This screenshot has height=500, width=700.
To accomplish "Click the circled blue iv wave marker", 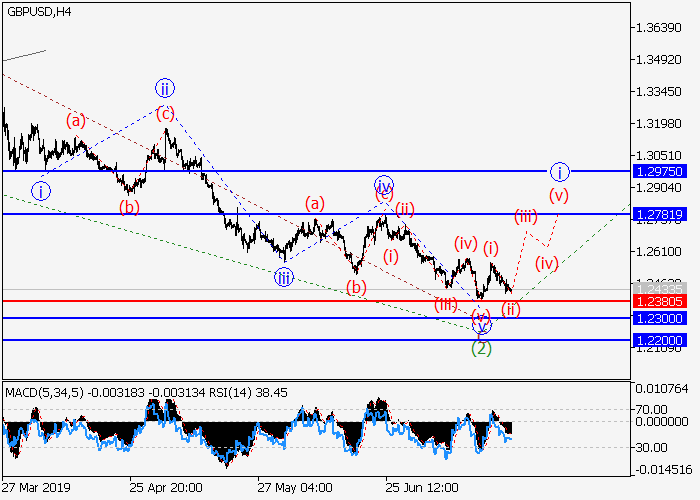I will pyautogui.click(x=384, y=184).
